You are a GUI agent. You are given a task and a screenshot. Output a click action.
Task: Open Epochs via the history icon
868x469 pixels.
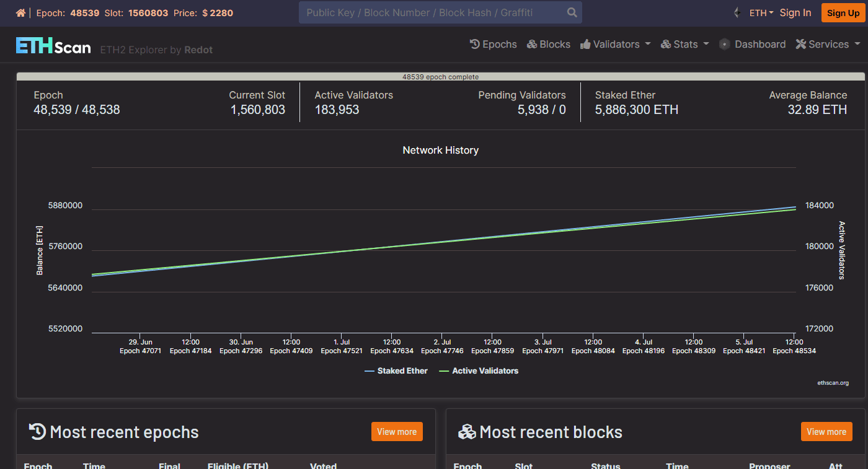pos(475,44)
